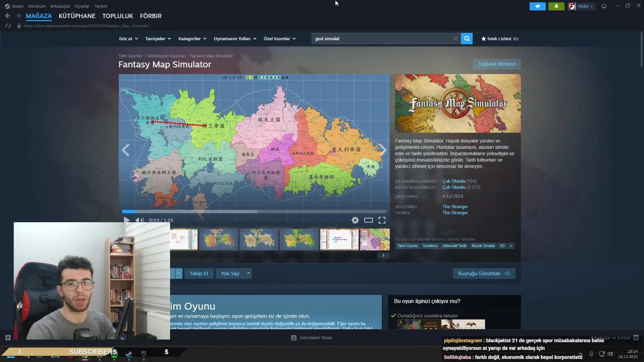Click the Yok Say button
The width and height of the screenshot is (644, 362).
click(x=230, y=274)
